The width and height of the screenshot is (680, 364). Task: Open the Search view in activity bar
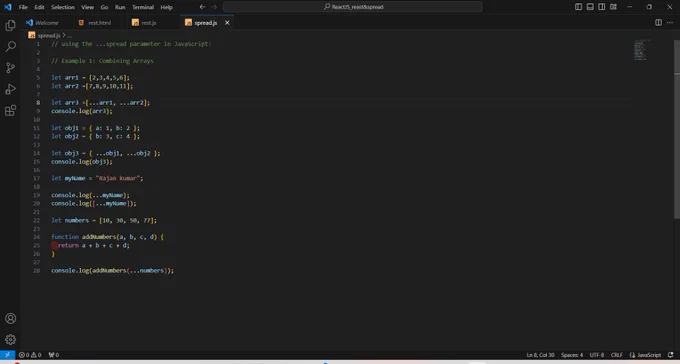pyautogui.click(x=10, y=46)
